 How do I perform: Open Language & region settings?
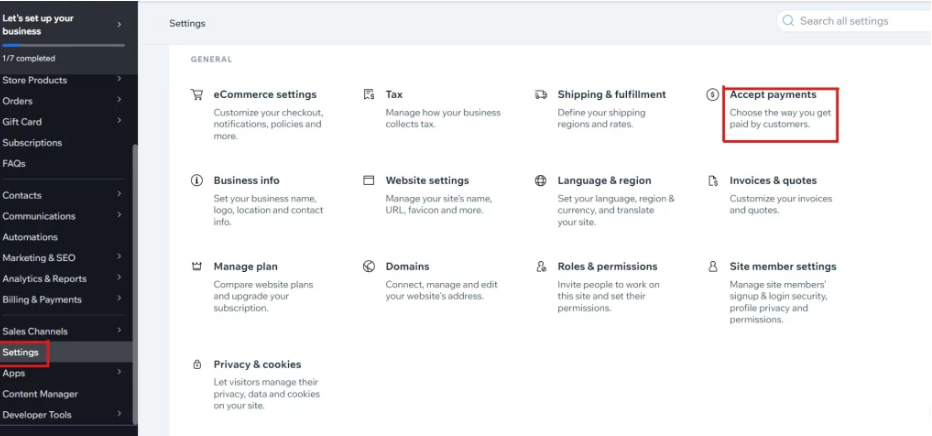point(604,181)
